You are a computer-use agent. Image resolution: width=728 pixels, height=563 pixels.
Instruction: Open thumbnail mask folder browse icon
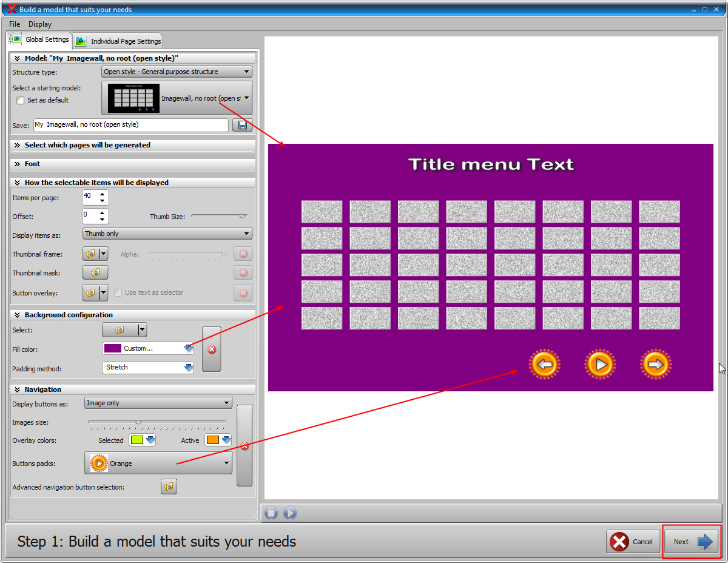click(x=95, y=273)
